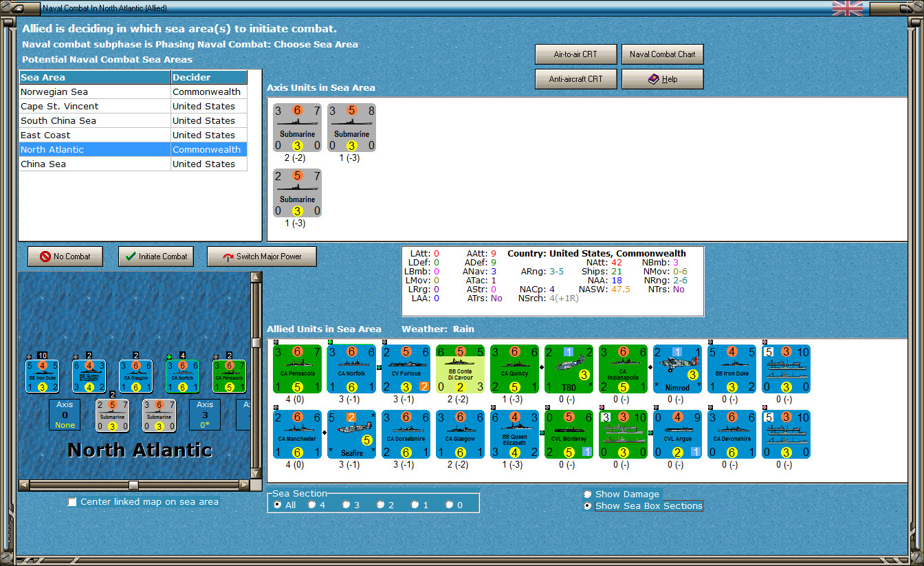This screenshot has height=566, width=924.
Task: Click map horizontal scrollbar right arrow
Action: (244, 485)
